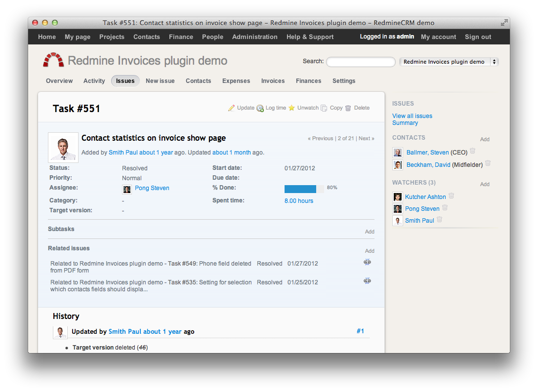Open Pong Steven assignee avatar thumbnail
This screenshot has height=392, width=538.
pos(127,189)
